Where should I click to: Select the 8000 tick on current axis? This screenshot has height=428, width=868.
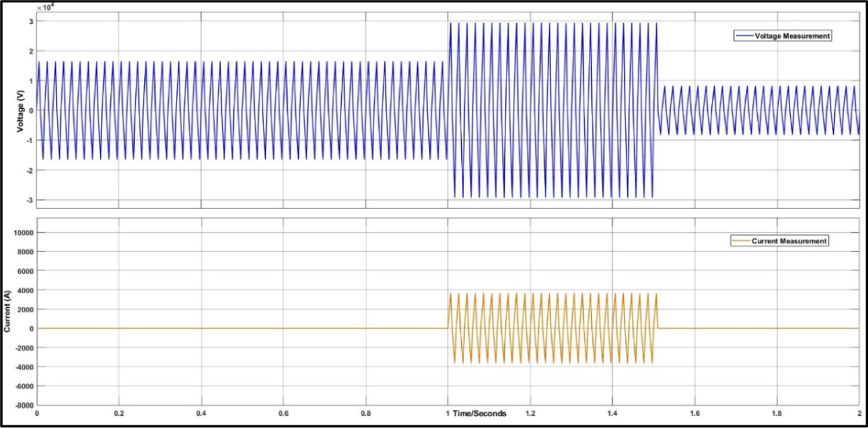pyautogui.click(x=27, y=251)
